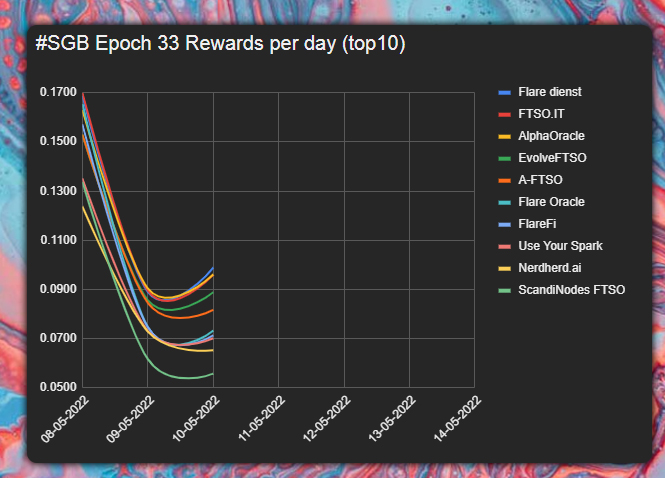Image resolution: width=665 pixels, height=478 pixels.
Task: Click the AlphaOracle legend color swatch
Action: click(504, 137)
